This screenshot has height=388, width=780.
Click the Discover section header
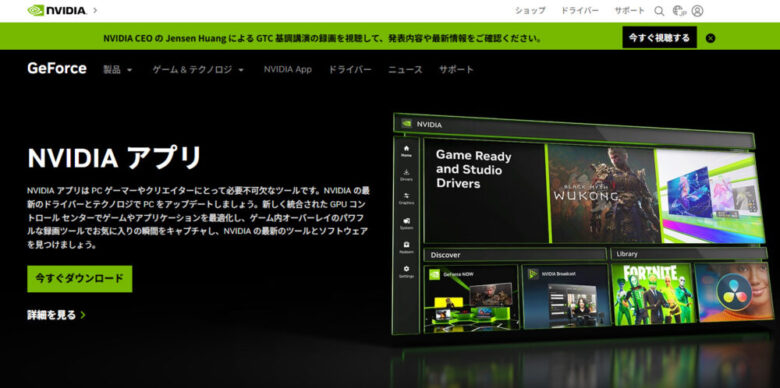click(x=515, y=255)
